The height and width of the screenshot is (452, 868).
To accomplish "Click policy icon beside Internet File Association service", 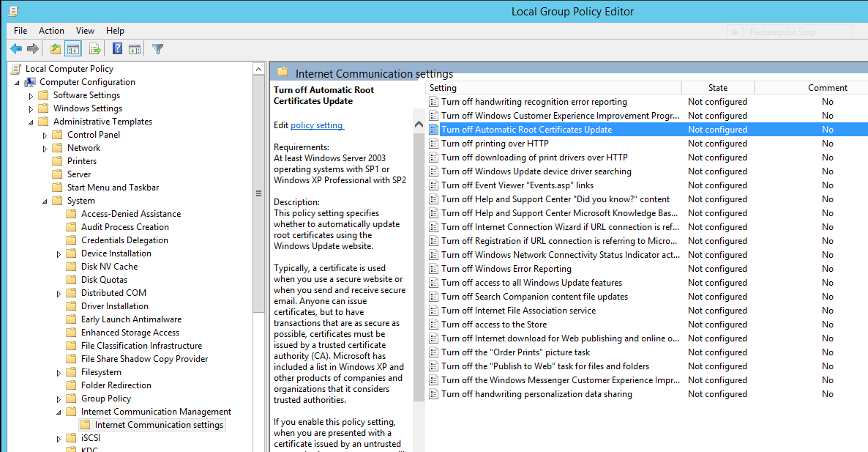I will 433,310.
